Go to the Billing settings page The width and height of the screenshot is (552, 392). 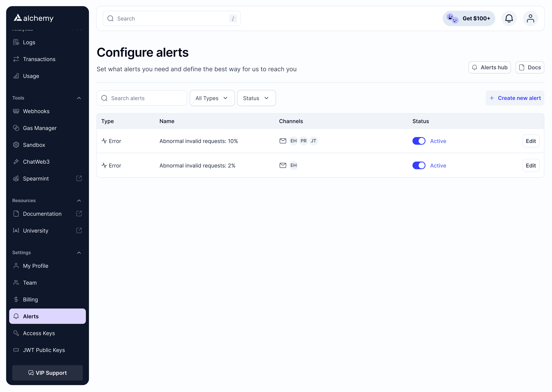pyautogui.click(x=30, y=299)
